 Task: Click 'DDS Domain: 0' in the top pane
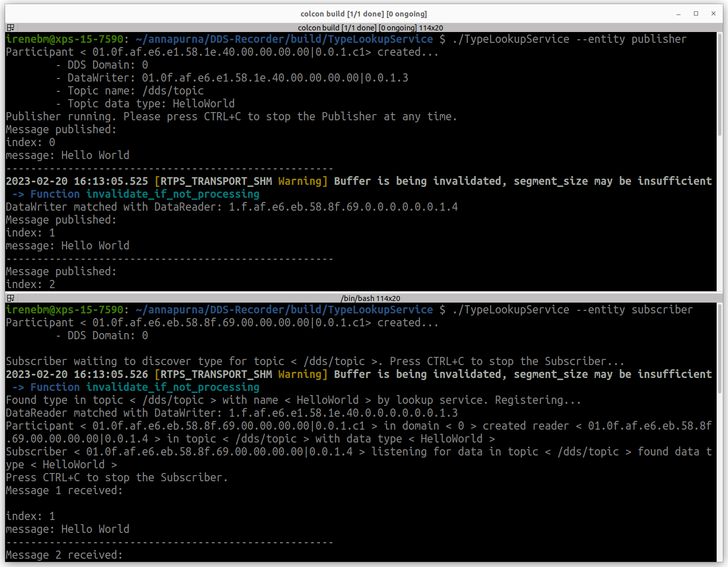[x=108, y=65]
